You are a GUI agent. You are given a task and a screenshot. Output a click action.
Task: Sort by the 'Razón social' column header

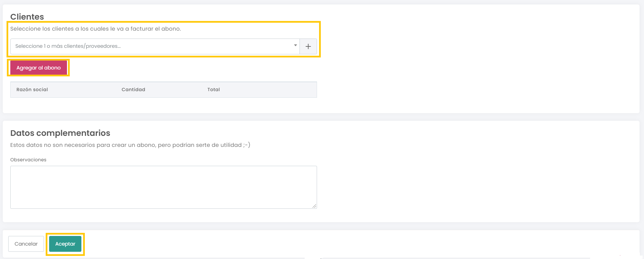point(32,89)
